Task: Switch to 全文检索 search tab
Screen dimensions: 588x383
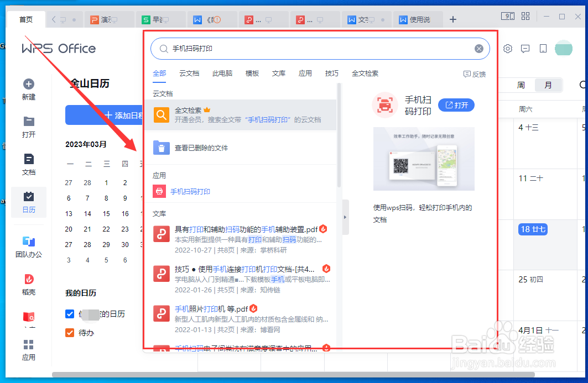Action: (x=365, y=74)
